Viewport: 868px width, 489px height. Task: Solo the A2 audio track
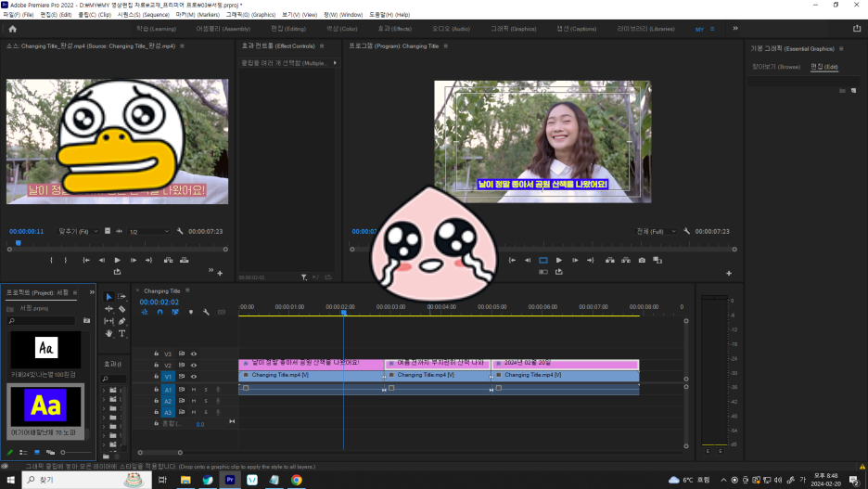pyautogui.click(x=205, y=401)
